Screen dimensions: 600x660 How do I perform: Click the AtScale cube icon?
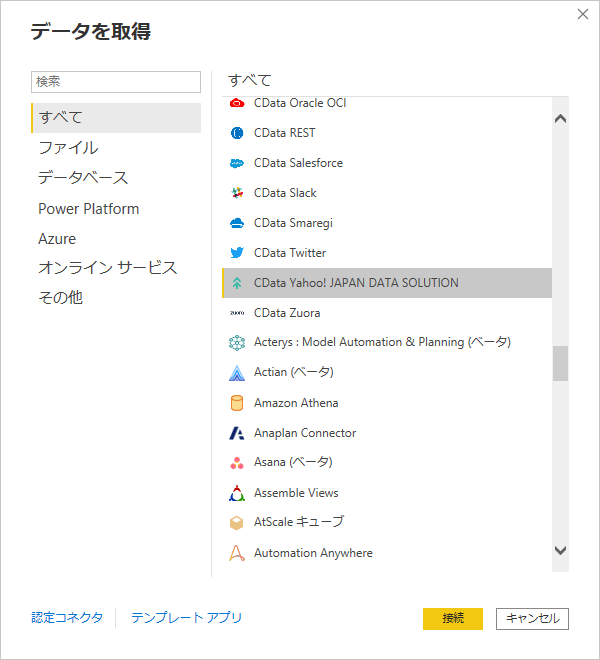click(x=237, y=523)
